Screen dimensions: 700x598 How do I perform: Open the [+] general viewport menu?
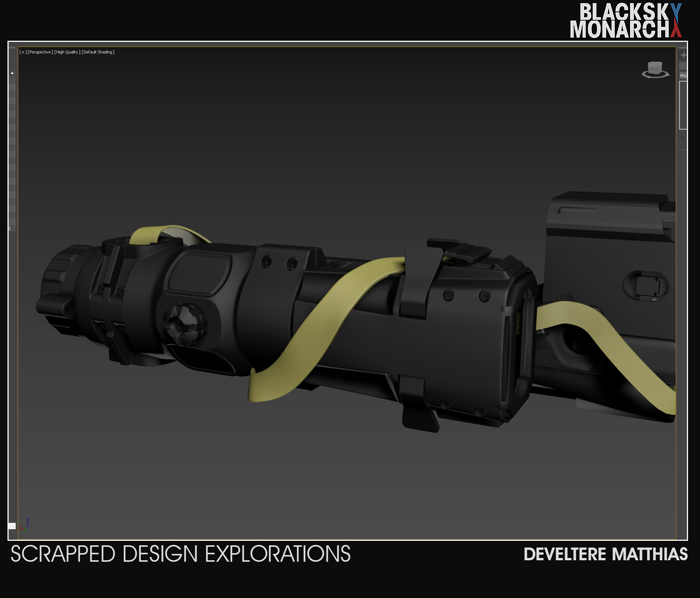point(23,52)
